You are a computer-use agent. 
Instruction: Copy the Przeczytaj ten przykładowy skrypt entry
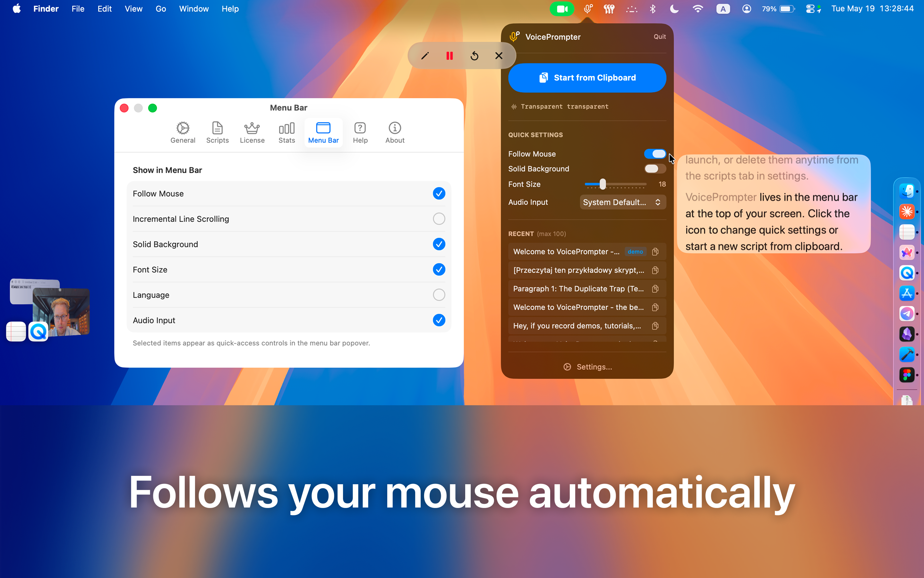click(x=655, y=270)
